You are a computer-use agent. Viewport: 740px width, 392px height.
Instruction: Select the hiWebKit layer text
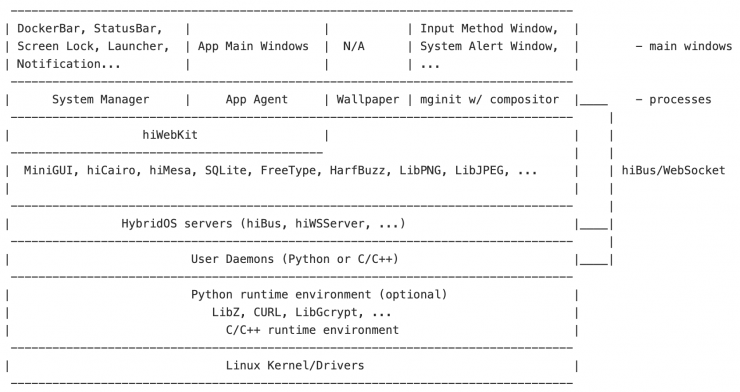pyautogui.click(x=170, y=135)
